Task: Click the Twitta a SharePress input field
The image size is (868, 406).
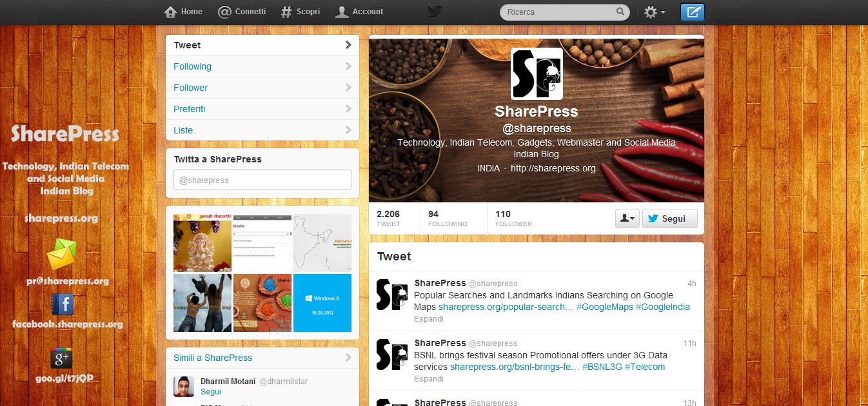Action: (x=262, y=180)
